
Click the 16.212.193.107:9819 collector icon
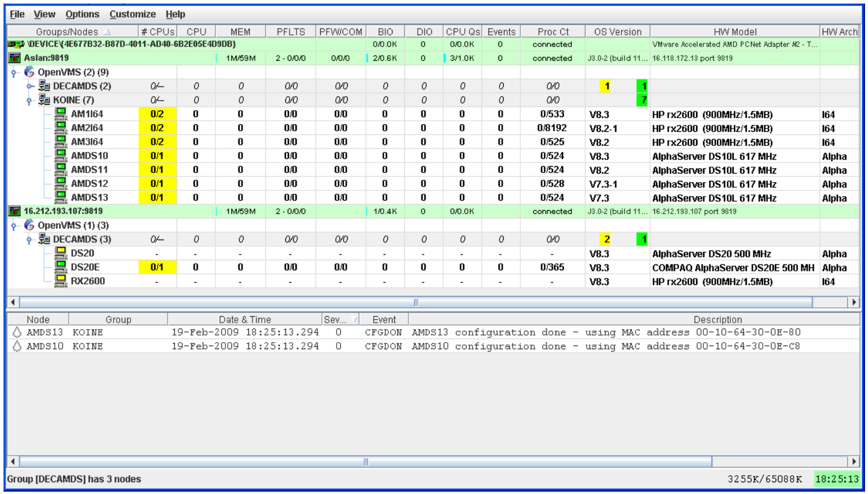[x=14, y=211]
